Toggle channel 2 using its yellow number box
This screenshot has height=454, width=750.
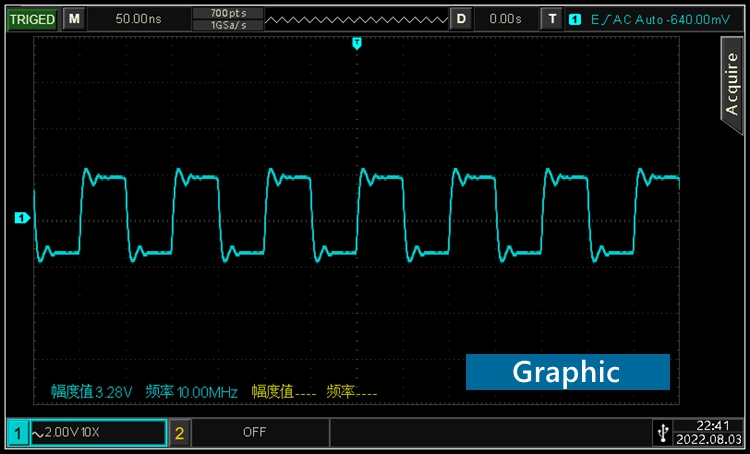click(179, 433)
